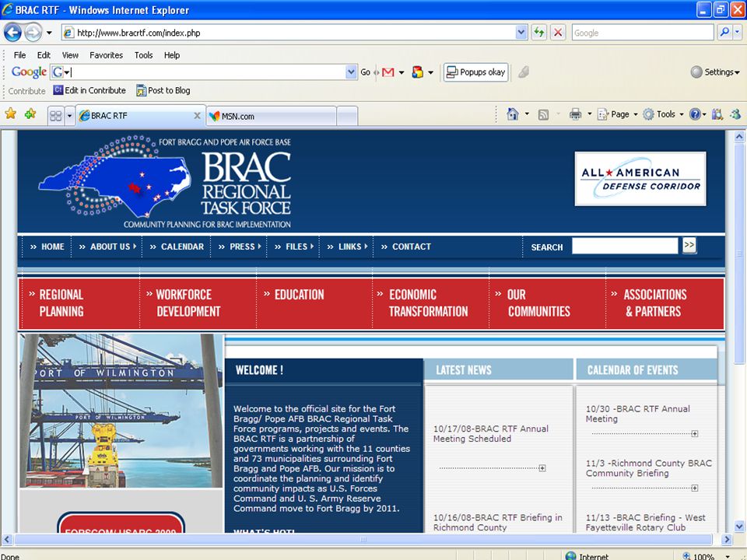
Task: Click the browser Forward arrow button
Action: pyautogui.click(x=33, y=33)
